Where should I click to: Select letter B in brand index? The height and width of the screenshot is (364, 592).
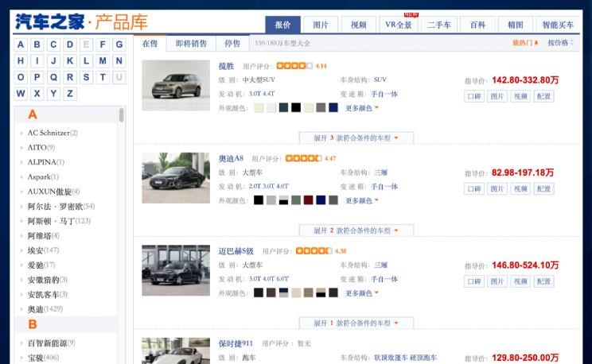tap(37, 45)
